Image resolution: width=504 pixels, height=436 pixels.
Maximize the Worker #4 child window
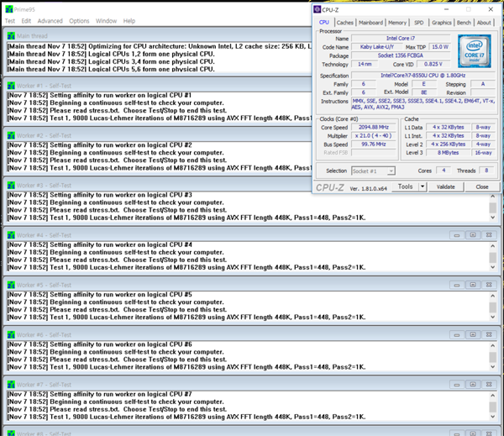coord(472,235)
